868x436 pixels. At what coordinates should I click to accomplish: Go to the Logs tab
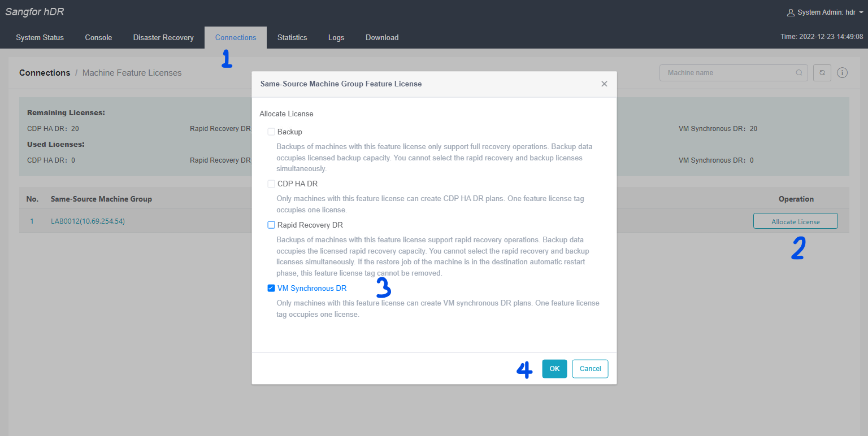pyautogui.click(x=336, y=38)
